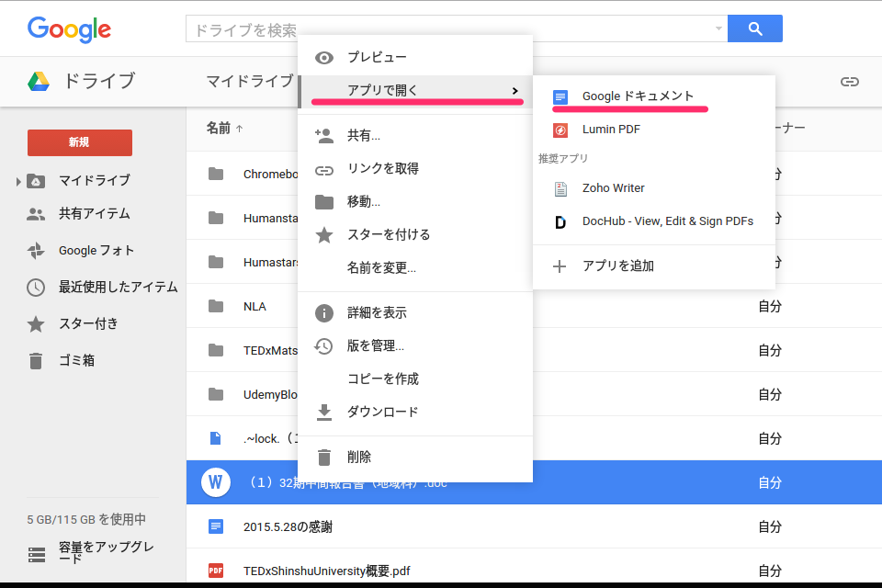The image size is (882, 588).
Task: Select アプリで開く menu entry
Action: (415, 91)
